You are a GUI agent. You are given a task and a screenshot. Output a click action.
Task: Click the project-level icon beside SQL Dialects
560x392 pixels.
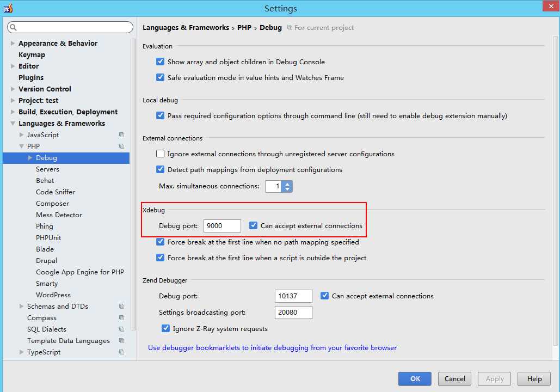pos(121,329)
